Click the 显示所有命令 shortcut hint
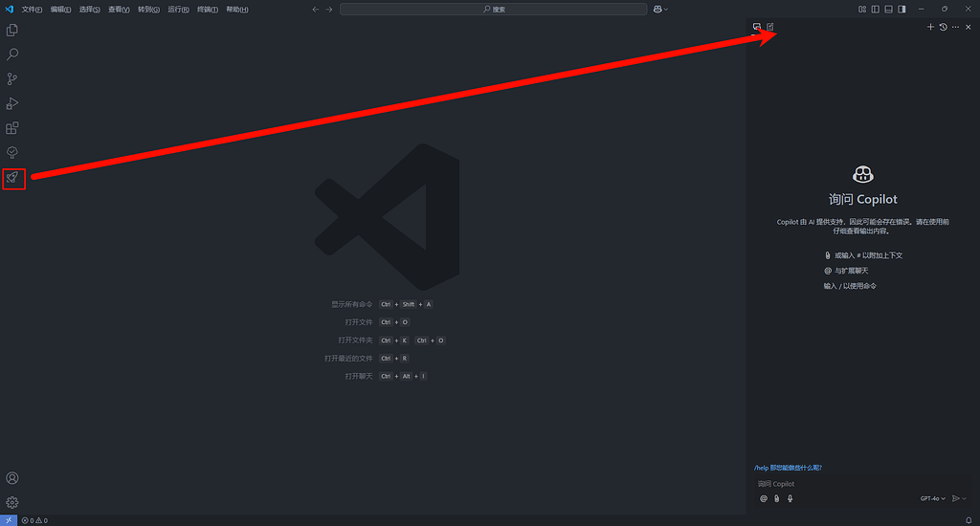This screenshot has width=980, height=526. [351, 304]
